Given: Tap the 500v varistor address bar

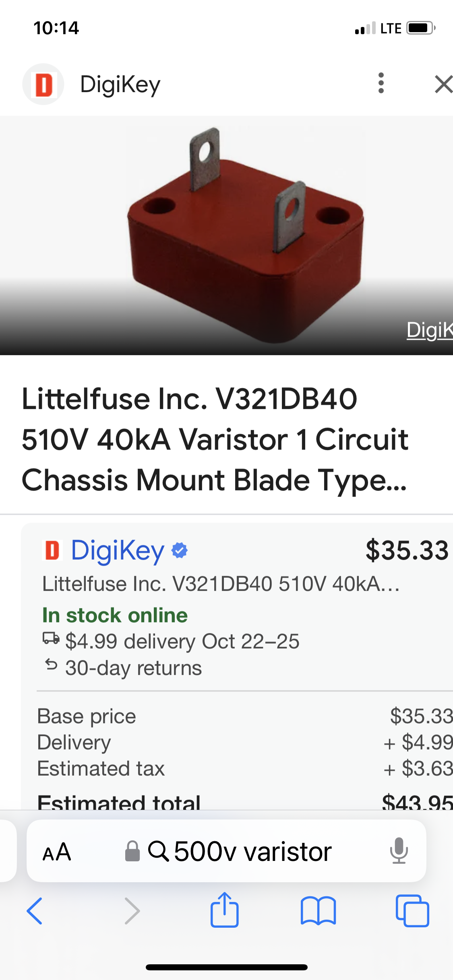Looking at the screenshot, I should tap(240, 852).
